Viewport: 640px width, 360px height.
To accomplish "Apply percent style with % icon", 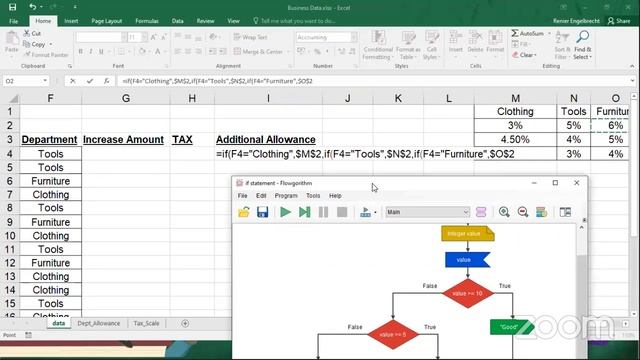I will 317,51.
